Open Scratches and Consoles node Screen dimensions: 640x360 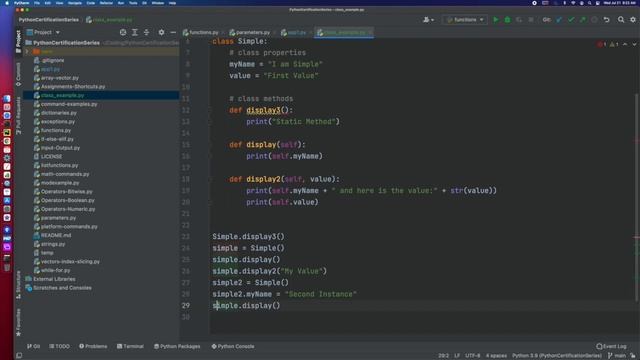point(58,288)
